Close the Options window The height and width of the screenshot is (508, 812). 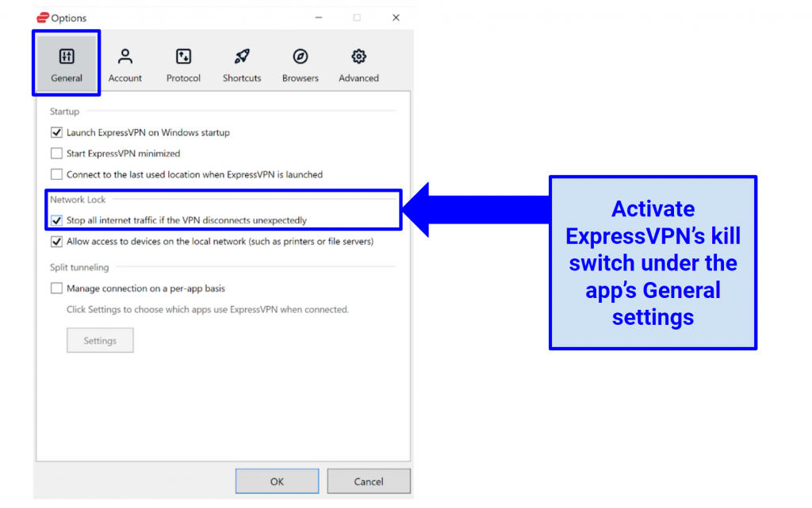(x=396, y=17)
